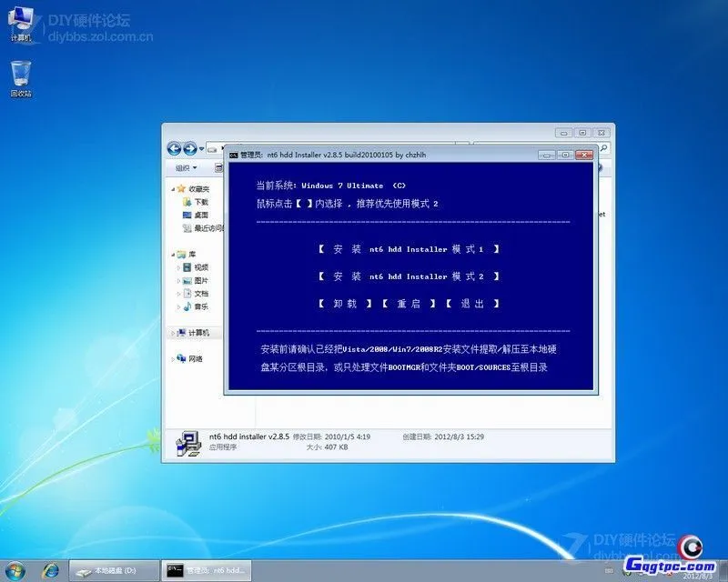This screenshot has width=728, height=582.
Task: Click the Explorer back navigation arrow
Action: (173, 148)
